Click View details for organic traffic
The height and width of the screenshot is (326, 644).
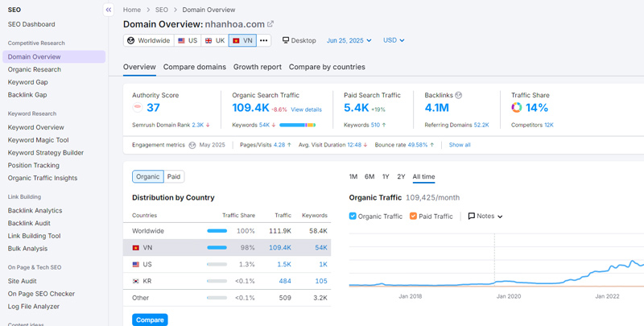coord(307,109)
